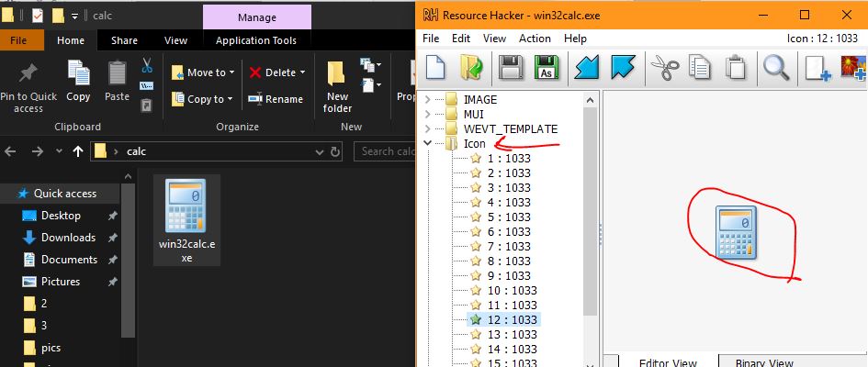Viewport: 868px width, 367px height.
Task: Open Explorer File tab
Action: (x=18, y=40)
